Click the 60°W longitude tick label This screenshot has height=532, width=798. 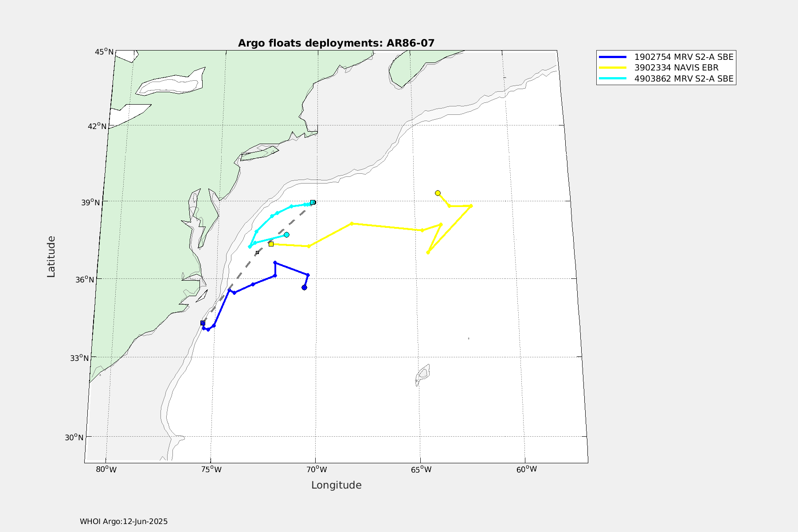[526, 469]
